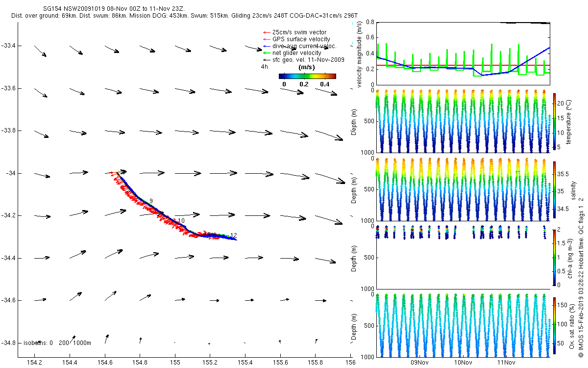588x368 pixels.
Task: Click latitude tick label '-33.6' on the map
Action: coord(9,88)
